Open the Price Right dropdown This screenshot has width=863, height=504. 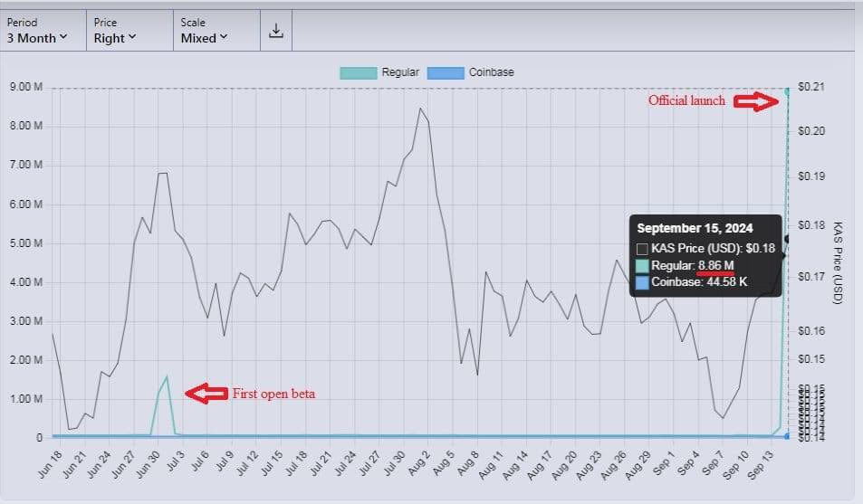129,31
